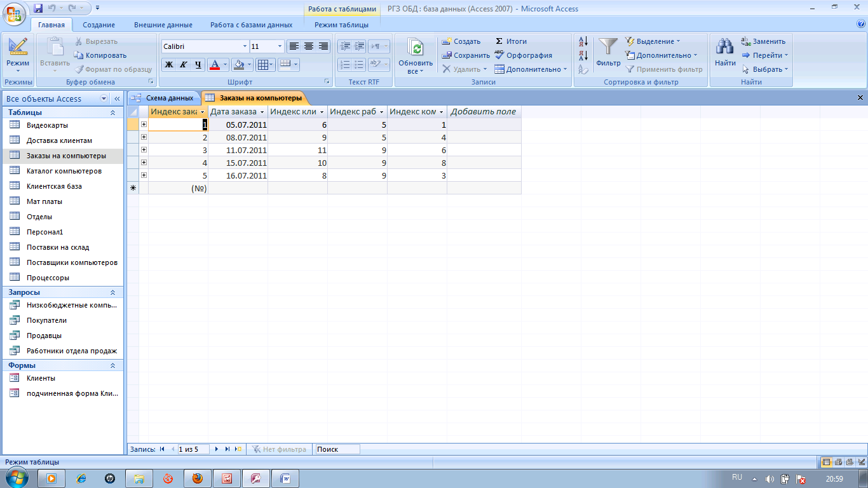The image size is (868, 488).
Task: Collapse the Формы group
Action: pyautogui.click(x=113, y=365)
